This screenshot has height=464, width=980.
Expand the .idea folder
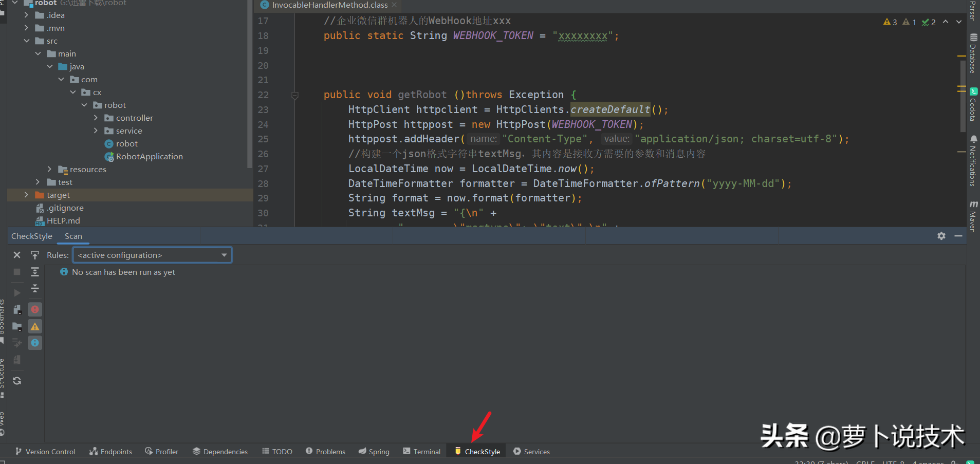click(26, 15)
